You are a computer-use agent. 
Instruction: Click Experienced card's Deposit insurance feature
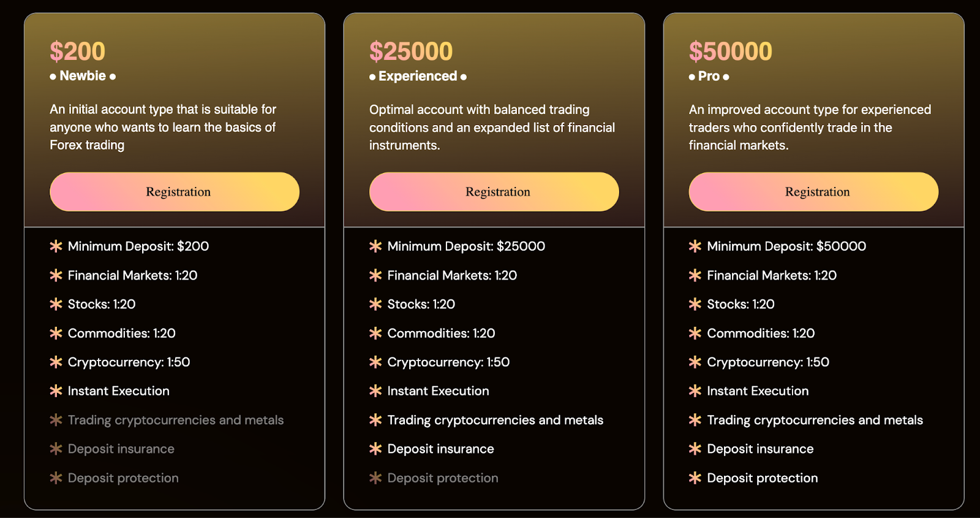pyautogui.click(x=440, y=449)
